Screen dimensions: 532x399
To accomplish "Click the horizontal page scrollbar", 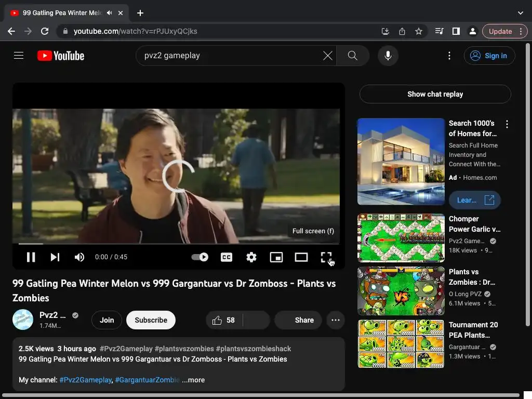I will [x=261, y=395].
